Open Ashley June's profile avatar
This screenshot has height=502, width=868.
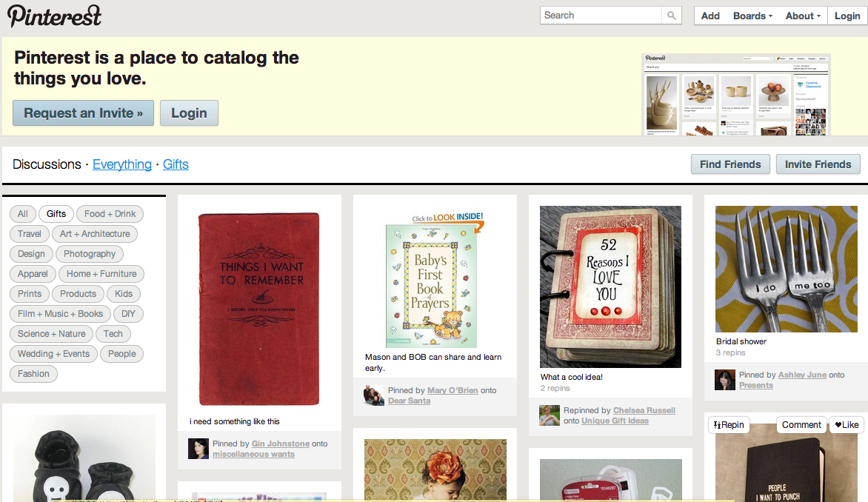724,380
